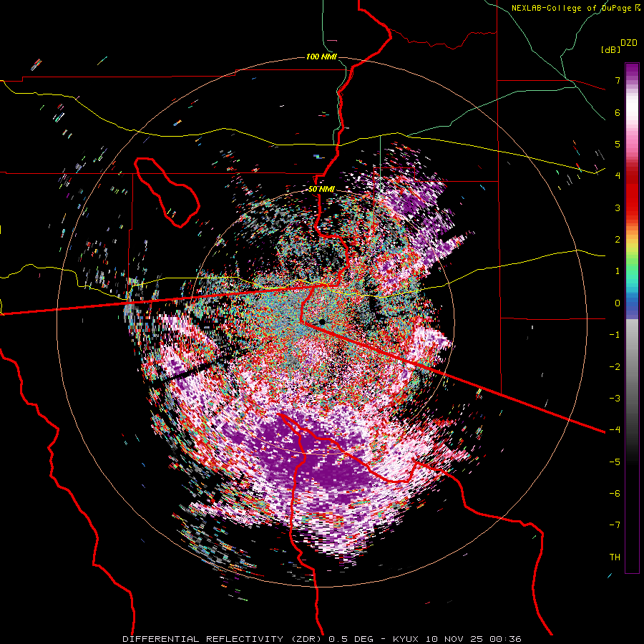The width and height of the screenshot is (644, 644).
Task: Click the 0 dB scale tick label
Action: (x=618, y=303)
